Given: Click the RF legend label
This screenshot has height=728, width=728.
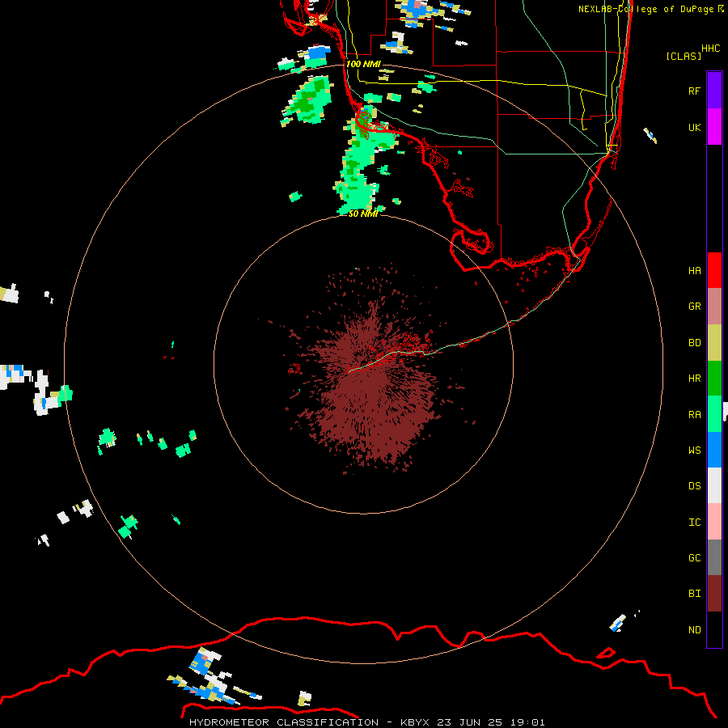Looking at the screenshot, I should pos(694,91).
